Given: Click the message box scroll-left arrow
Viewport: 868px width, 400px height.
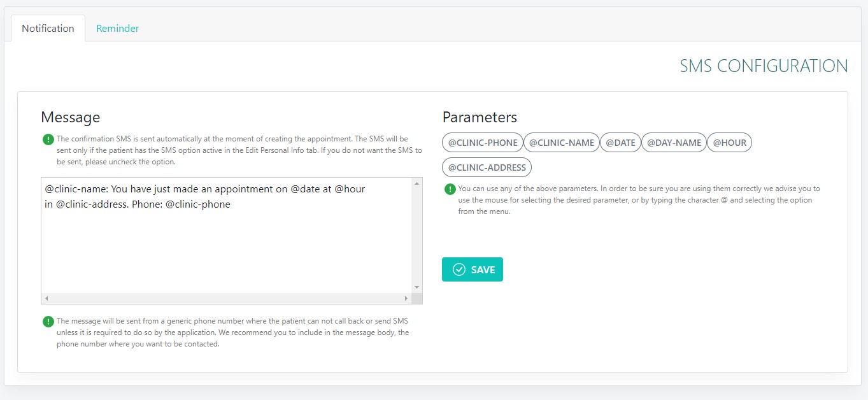Looking at the screenshot, I should point(46,298).
